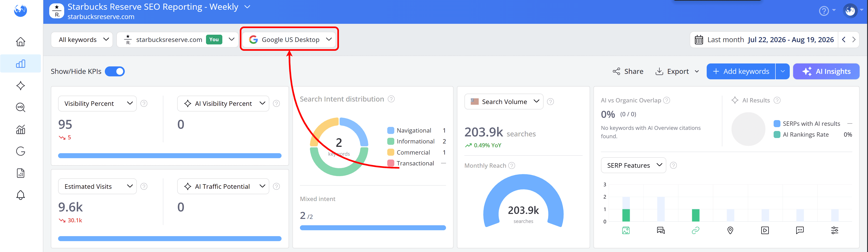Select the bar chart rankings sidebar icon
This screenshot has height=252, width=868.
pyautogui.click(x=21, y=64)
